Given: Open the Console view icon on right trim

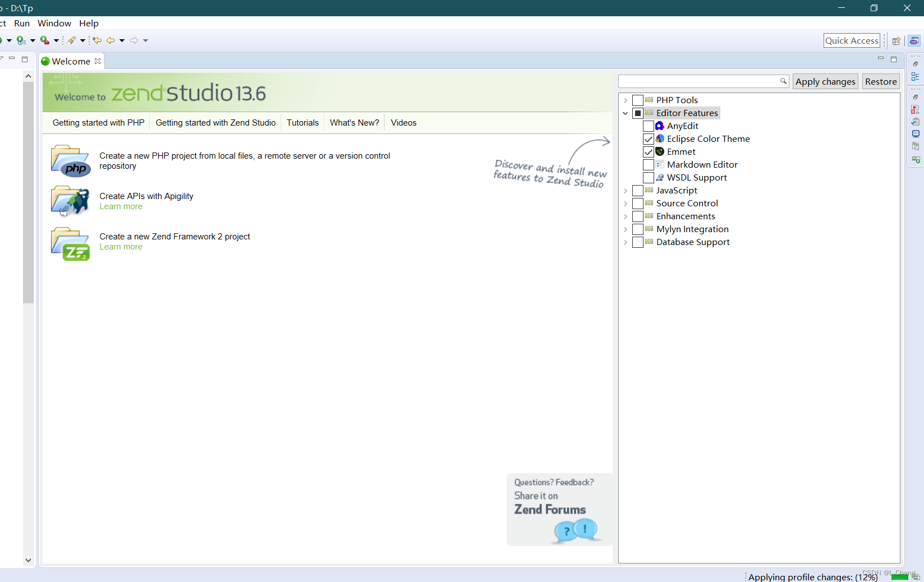Looking at the screenshot, I should click(x=916, y=134).
